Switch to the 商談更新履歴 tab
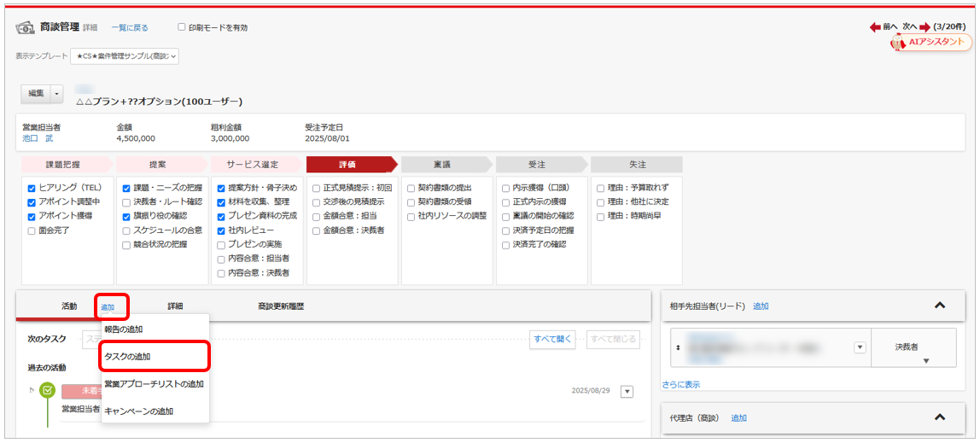The height and width of the screenshot is (443, 980). pos(281,306)
